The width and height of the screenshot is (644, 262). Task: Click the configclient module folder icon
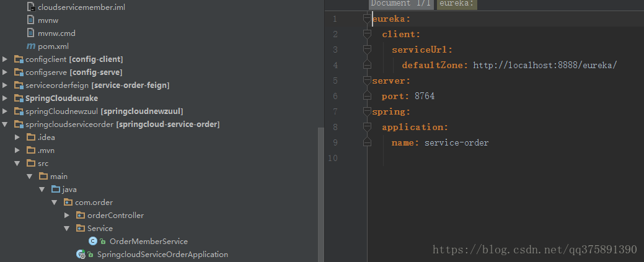[19, 59]
